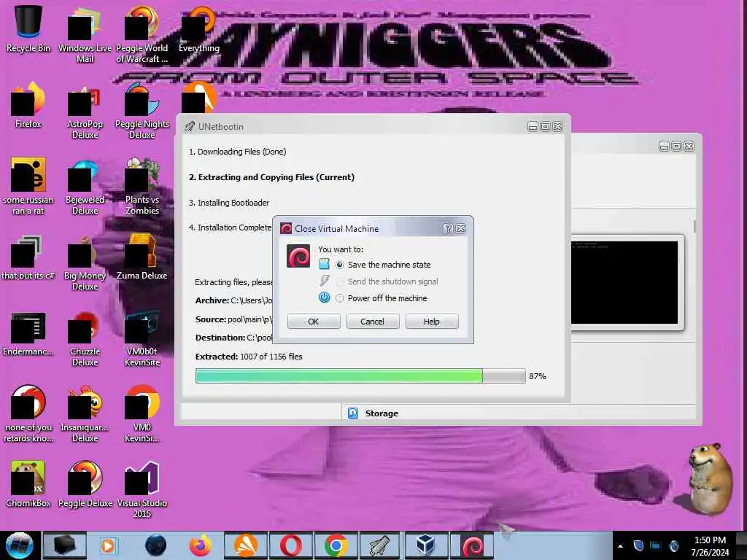Click the 87% progress label

pyautogui.click(x=538, y=376)
